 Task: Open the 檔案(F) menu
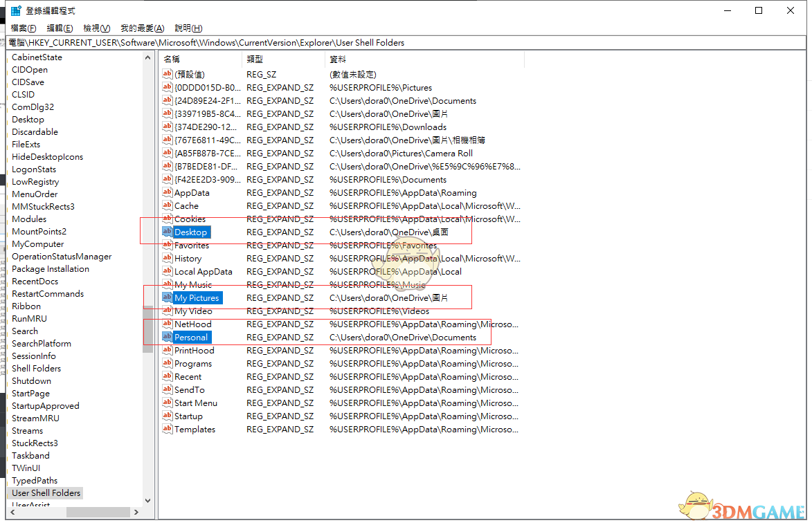24,28
